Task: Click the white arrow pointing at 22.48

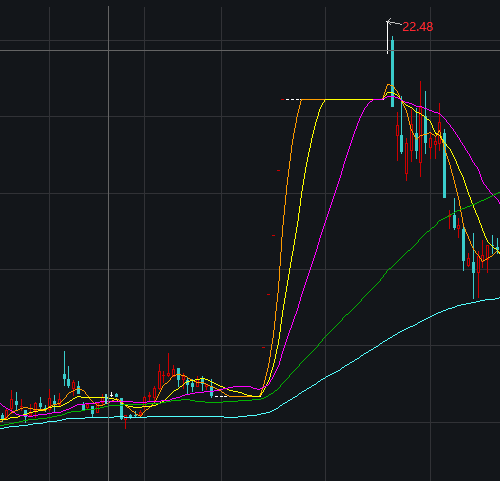Action: (393, 23)
